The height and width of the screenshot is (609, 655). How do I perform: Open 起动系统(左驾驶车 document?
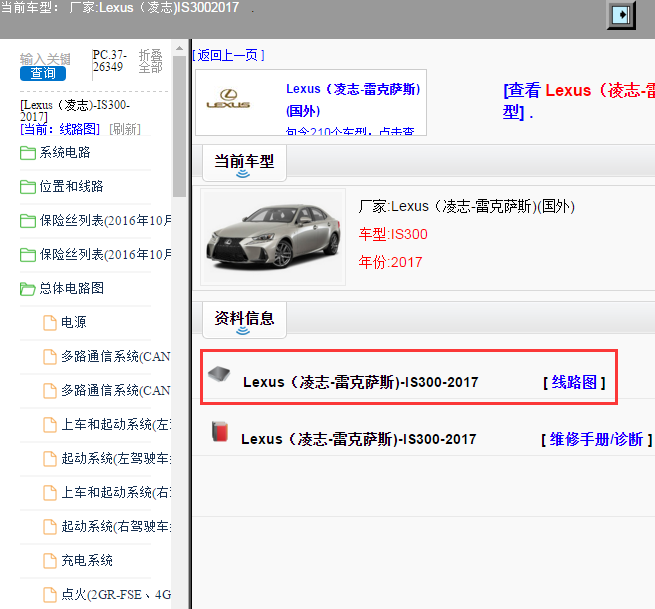pyautogui.click(x=116, y=458)
